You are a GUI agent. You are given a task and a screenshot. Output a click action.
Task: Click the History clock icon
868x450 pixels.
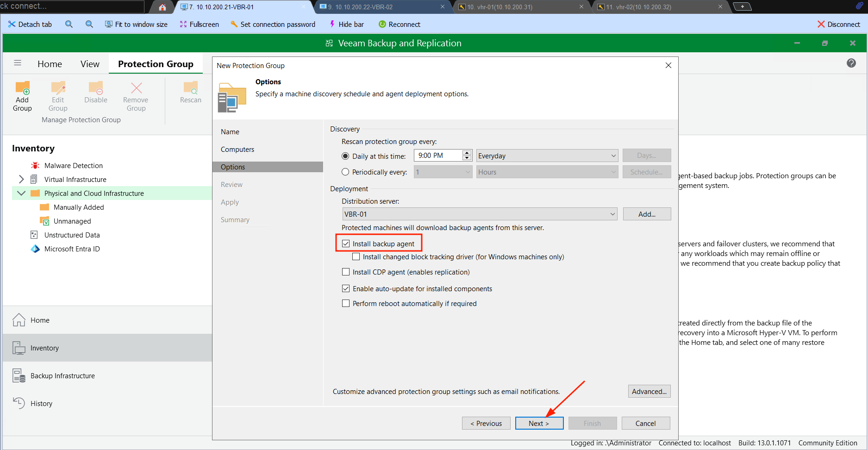tap(19, 403)
